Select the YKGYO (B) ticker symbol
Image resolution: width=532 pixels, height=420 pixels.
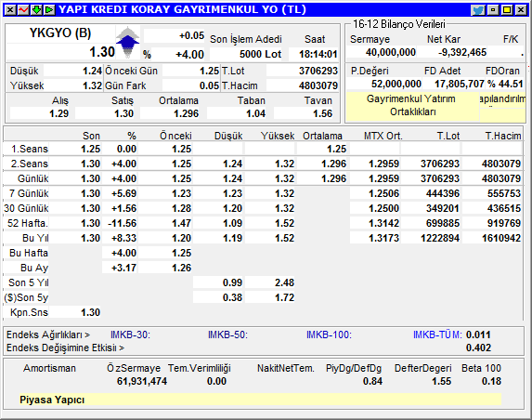pos(60,33)
